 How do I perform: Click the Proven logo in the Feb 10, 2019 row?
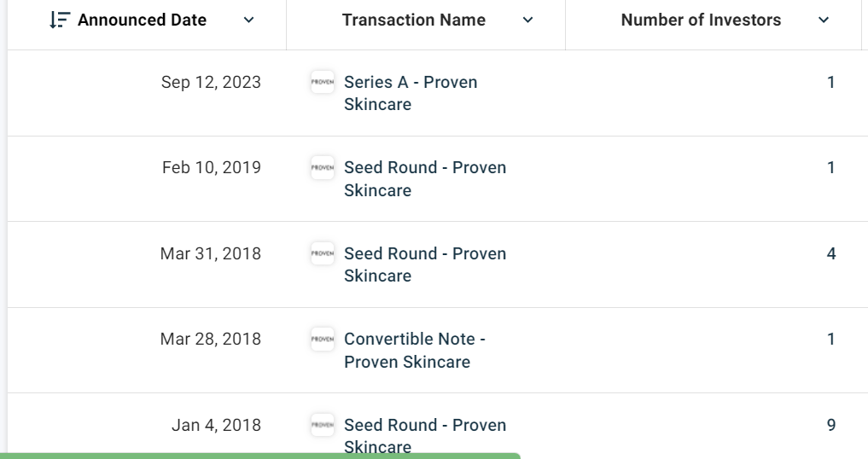pos(323,168)
